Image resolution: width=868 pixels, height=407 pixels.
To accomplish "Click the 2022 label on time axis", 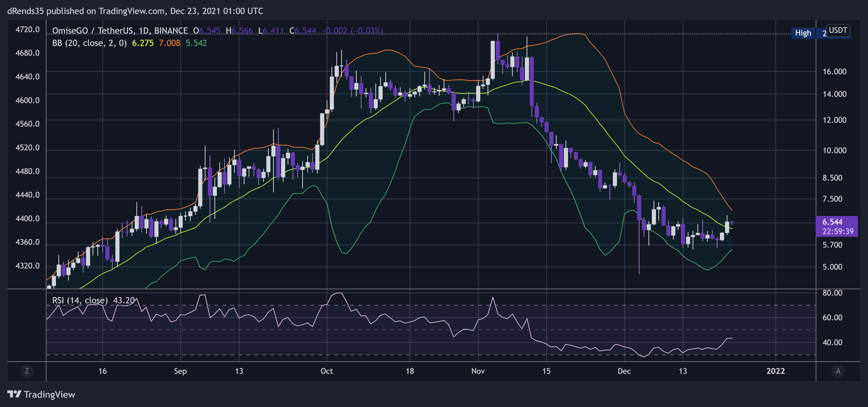I will click(775, 371).
